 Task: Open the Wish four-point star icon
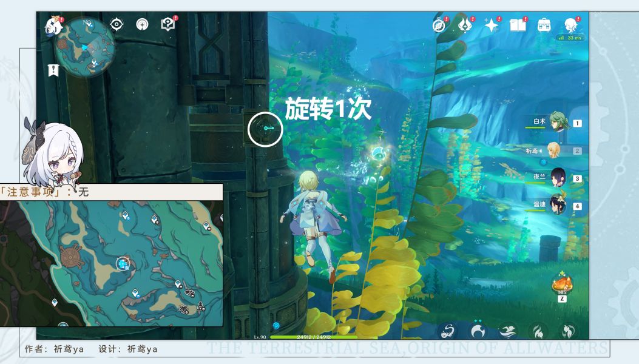492,25
